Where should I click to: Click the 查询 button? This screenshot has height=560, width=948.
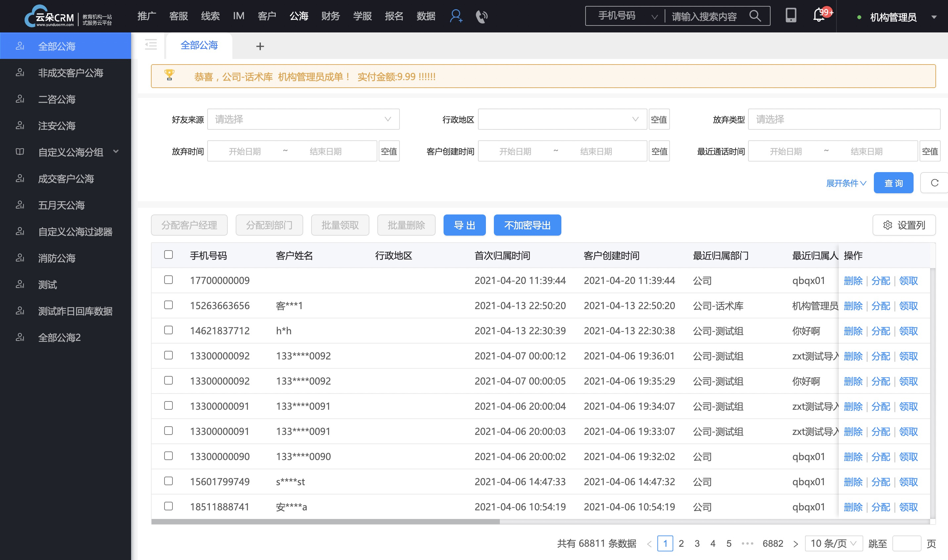893,183
